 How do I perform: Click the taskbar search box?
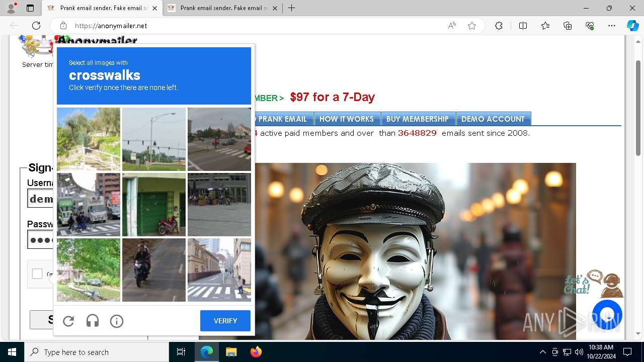click(x=97, y=352)
